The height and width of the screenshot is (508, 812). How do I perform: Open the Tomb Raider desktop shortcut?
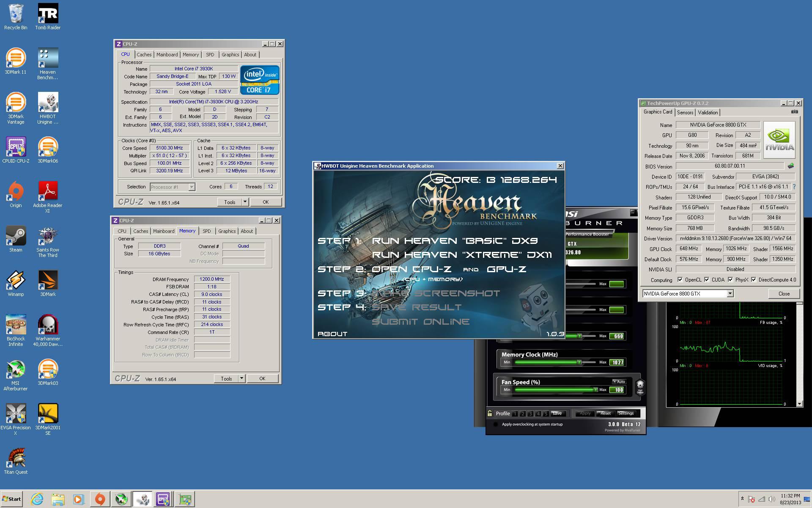tap(48, 17)
